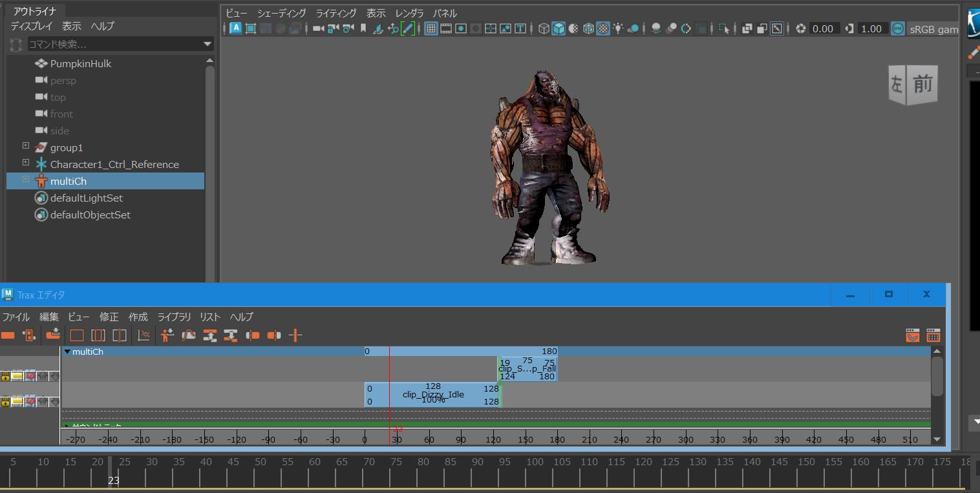Expand the multiCh character node
This screenshot has width=980, height=493.
pos(26,180)
